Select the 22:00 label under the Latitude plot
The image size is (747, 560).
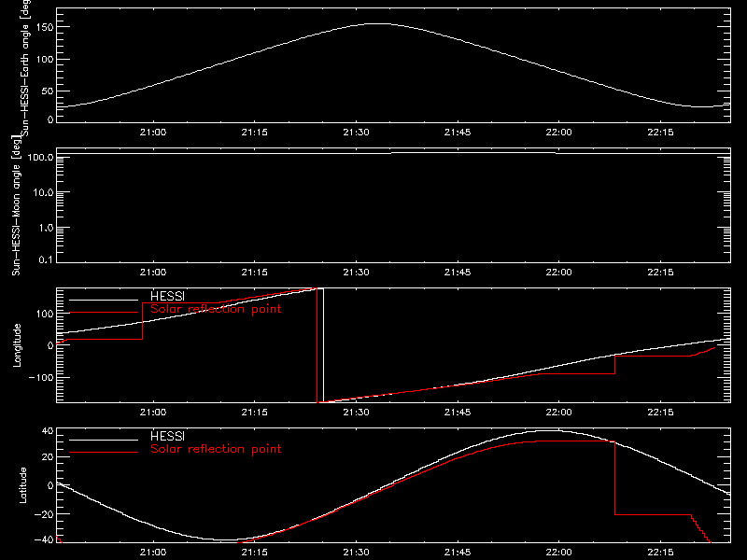point(558,553)
